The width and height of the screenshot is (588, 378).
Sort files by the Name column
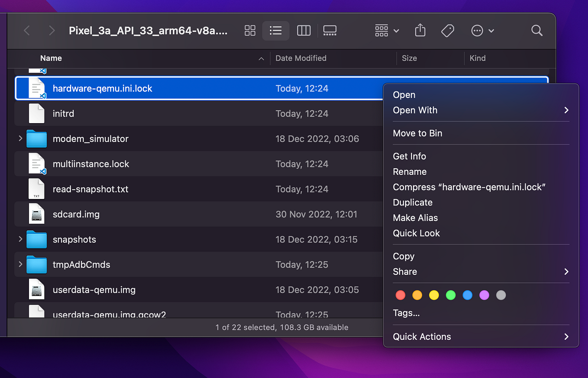[51, 58]
